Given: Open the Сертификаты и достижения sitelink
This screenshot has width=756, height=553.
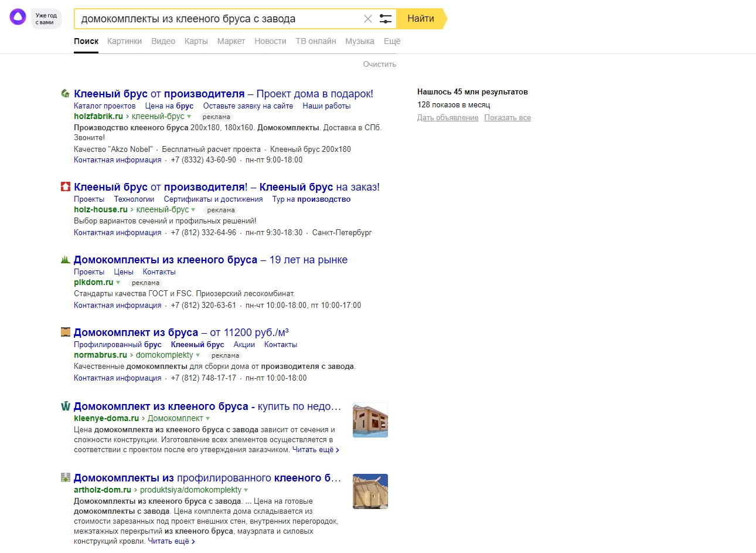Looking at the screenshot, I should click(x=213, y=199).
